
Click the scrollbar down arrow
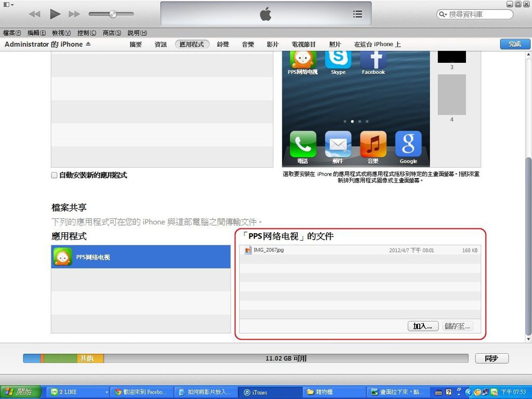click(x=528, y=339)
